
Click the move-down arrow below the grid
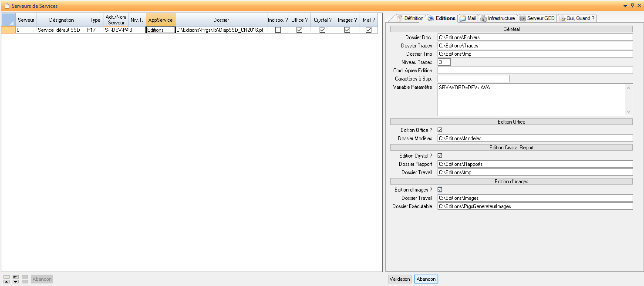pyautogui.click(x=16, y=282)
